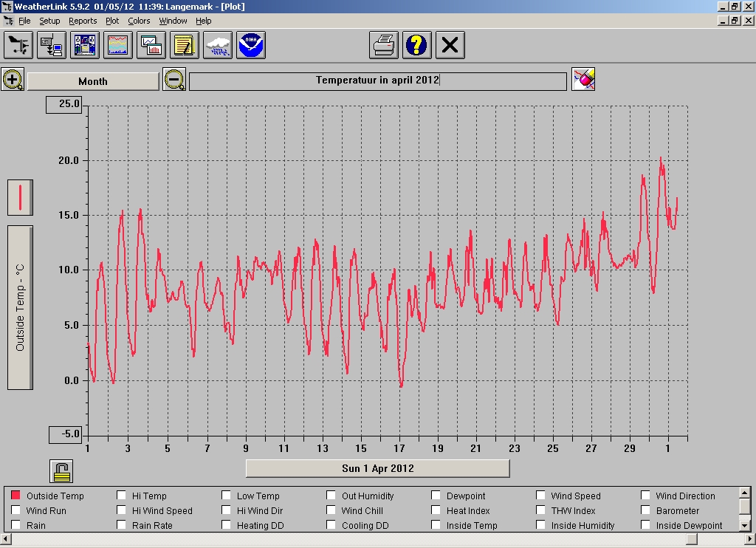756x548 pixels.
Task: Click the horizontal scrollbar left arrow
Action: [5, 539]
